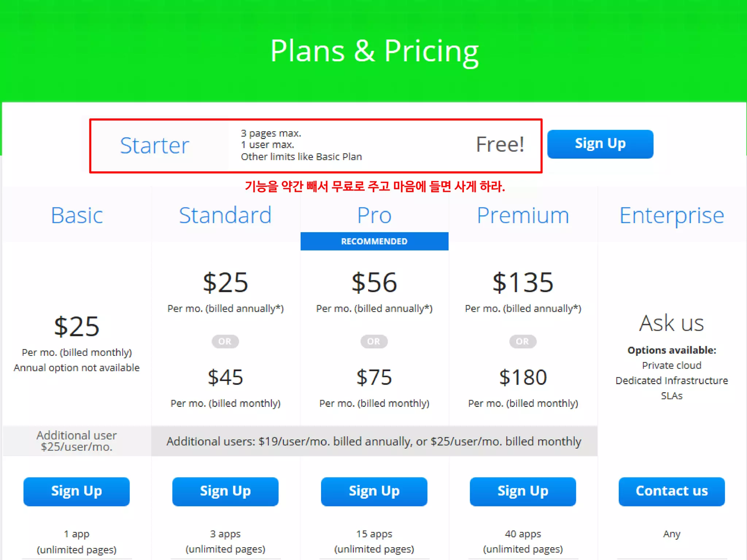Click Sign Up under Pro plan
The width and height of the screenshot is (747, 560).
point(374,491)
